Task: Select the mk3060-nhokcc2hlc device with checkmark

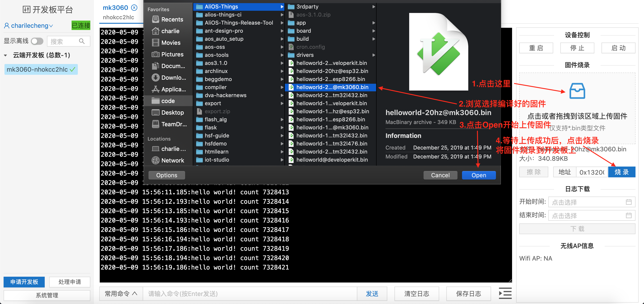Action: point(41,69)
